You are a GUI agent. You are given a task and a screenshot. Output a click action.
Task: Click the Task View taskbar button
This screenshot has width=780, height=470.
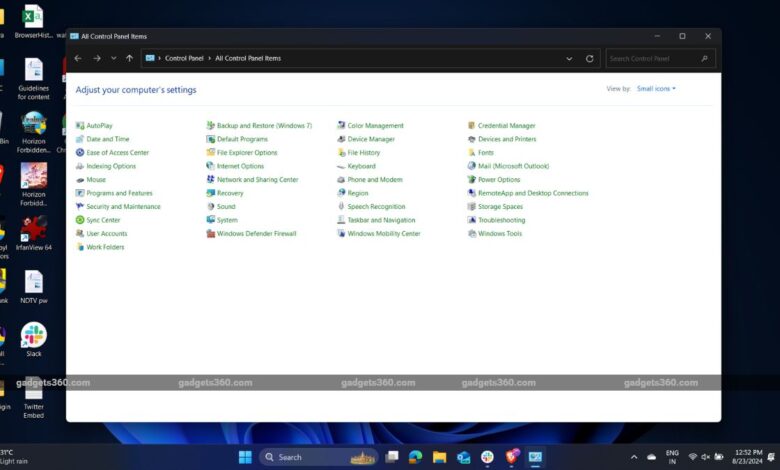[392, 457]
